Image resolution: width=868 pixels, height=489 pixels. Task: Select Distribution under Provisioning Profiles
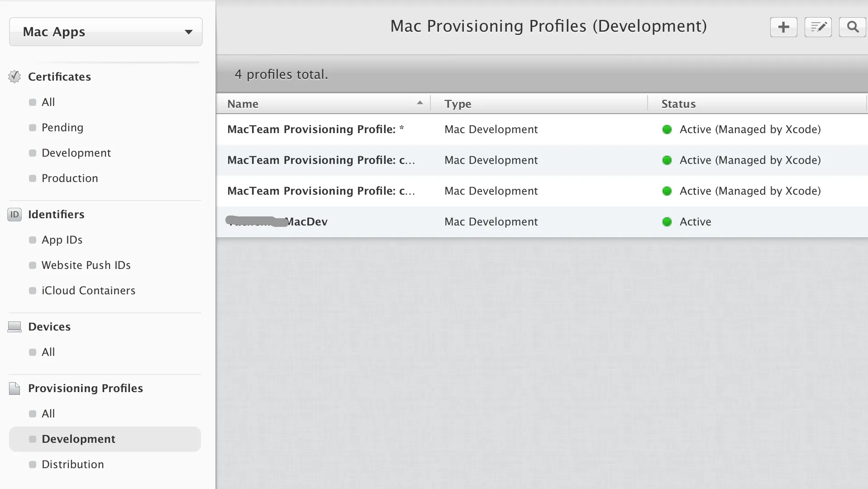click(x=72, y=464)
